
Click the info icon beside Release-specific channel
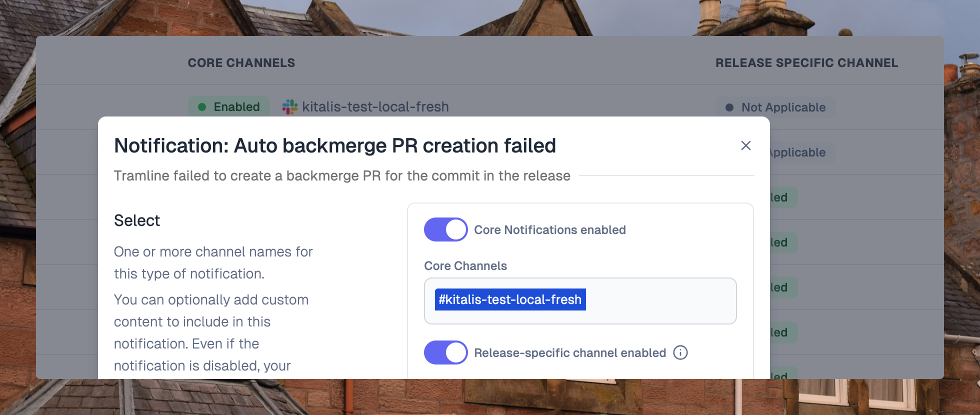pos(680,352)
